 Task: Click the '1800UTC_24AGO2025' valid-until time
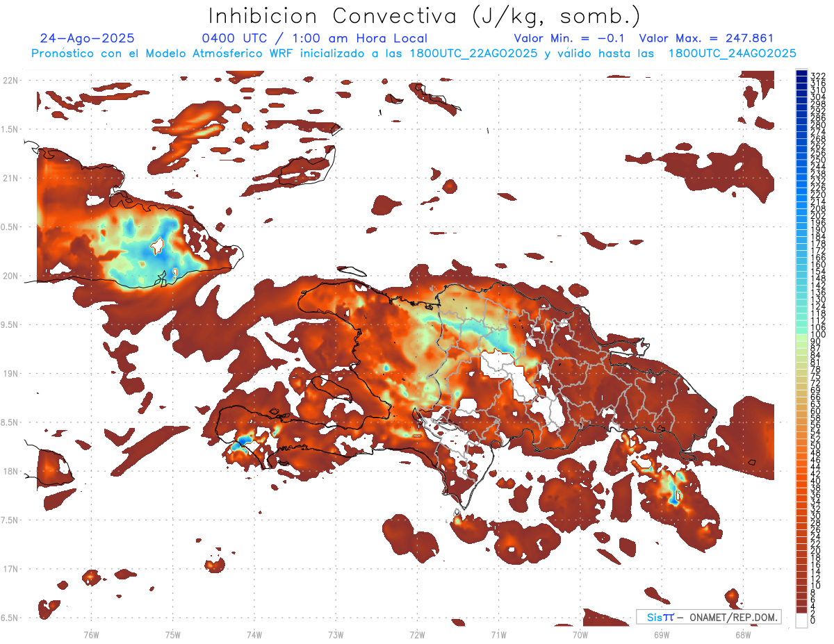pos(732,53)
